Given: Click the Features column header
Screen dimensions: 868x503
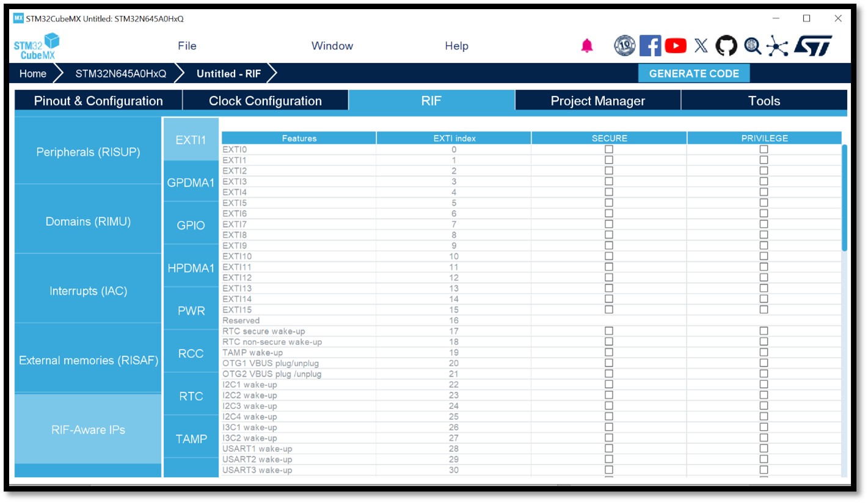Looking at the screenshot, I should [299, 139].
